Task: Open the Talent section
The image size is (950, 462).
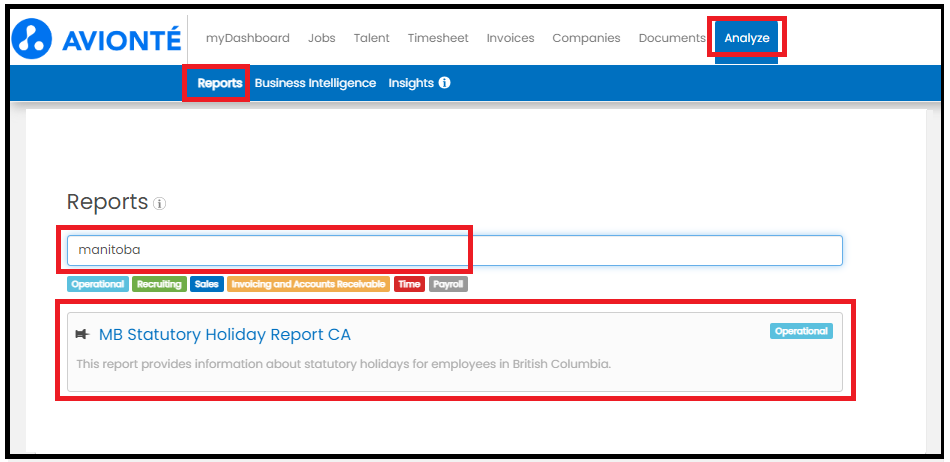Action: tap(371, 38)
